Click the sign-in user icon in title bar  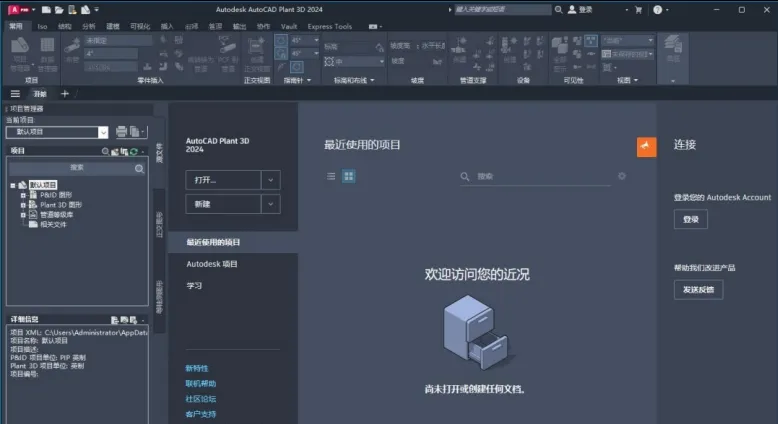(572, 9)
